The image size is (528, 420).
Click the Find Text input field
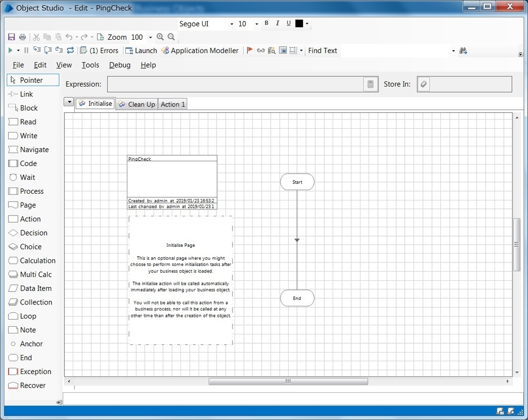tap(394, 51)
